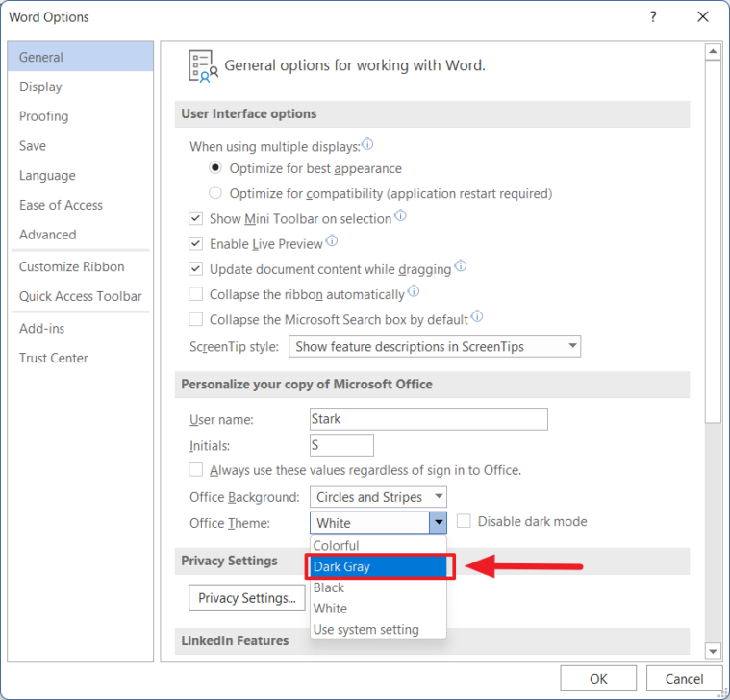Select Optimize for compatibility radio button

click(x=215, y=192)
